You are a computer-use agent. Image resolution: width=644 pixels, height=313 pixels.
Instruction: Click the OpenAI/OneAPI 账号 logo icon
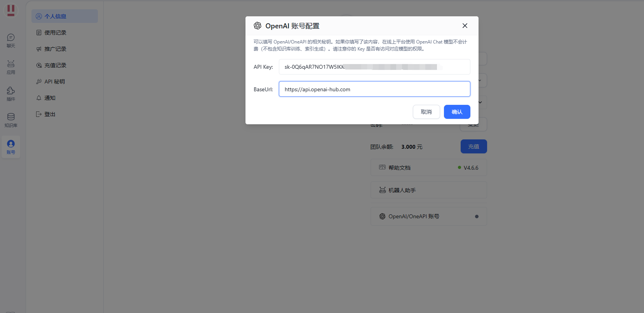(x=382, y=216)
